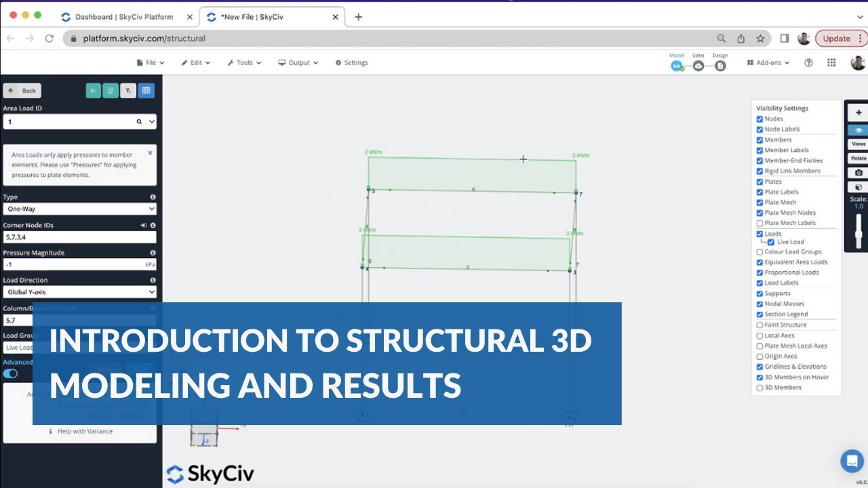Open the Area Load ID dropdown arrow
The image size is (868, 488).
151,122
